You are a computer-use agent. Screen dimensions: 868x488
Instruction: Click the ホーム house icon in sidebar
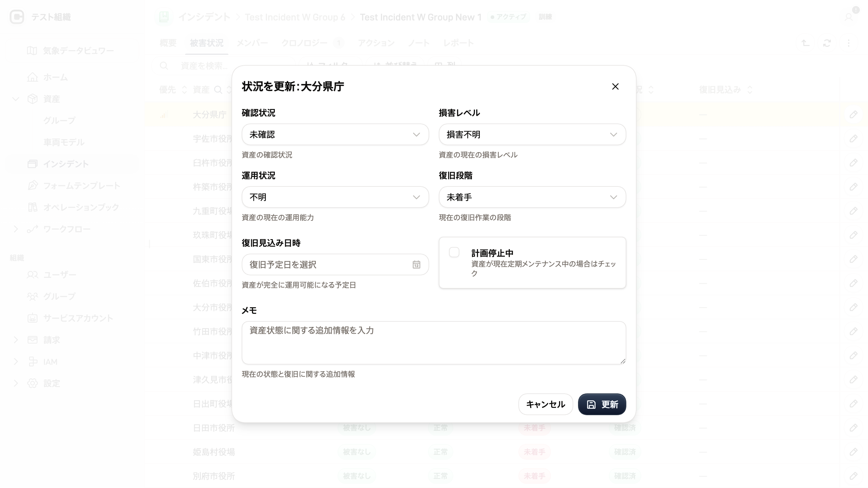[32, 77]
